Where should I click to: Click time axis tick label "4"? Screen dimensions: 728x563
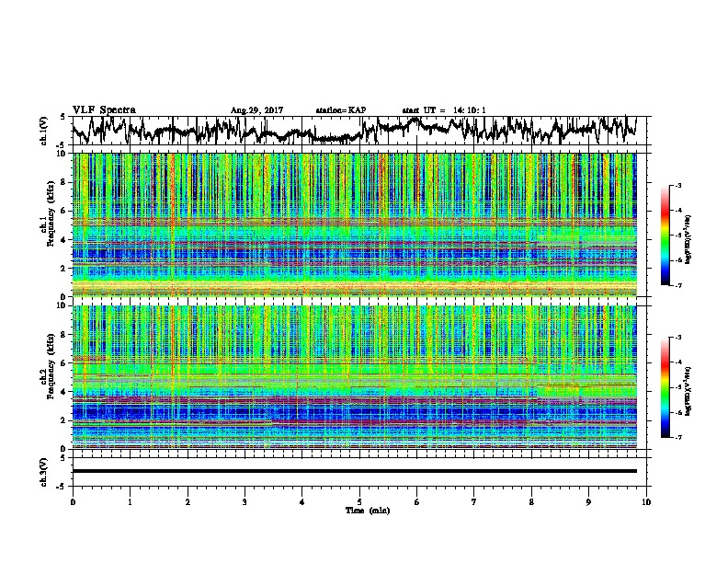pyautogui.click(x=301, y=502)
